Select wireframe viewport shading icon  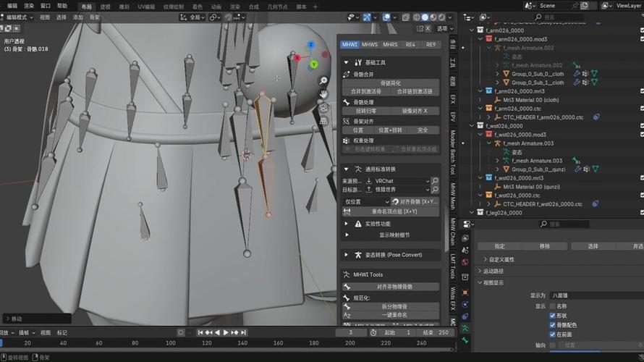click(417, 17)
